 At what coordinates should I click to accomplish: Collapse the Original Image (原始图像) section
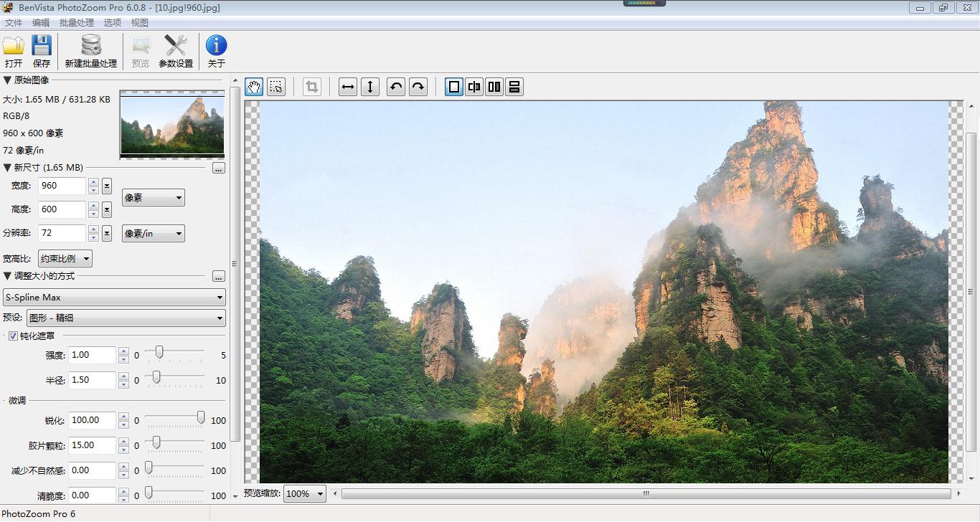(8, 80)
